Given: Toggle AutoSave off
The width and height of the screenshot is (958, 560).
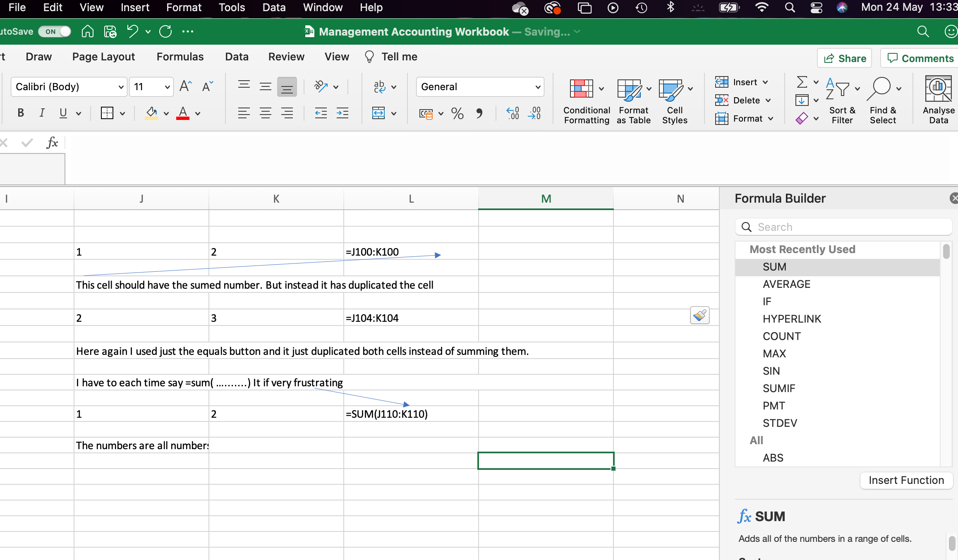Looking at the screenshot, I should pyautogui.click(x=54, y=31).
